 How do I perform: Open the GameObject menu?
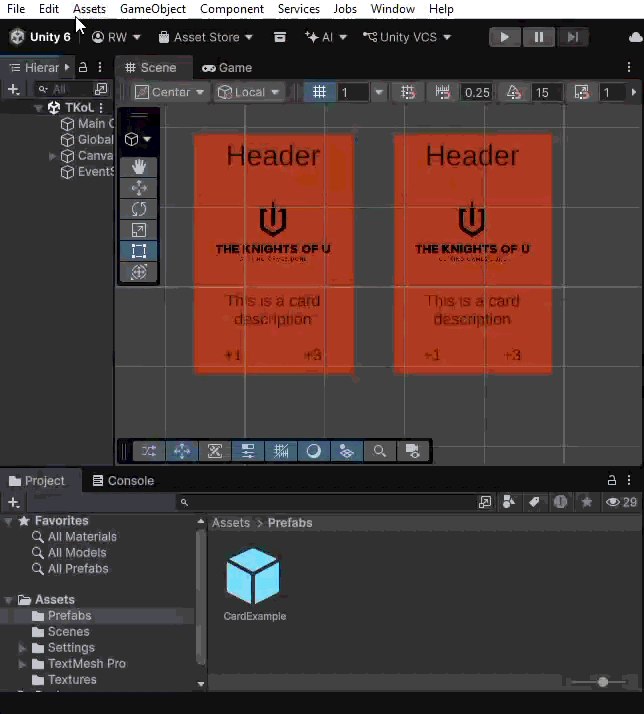point(153,9)
